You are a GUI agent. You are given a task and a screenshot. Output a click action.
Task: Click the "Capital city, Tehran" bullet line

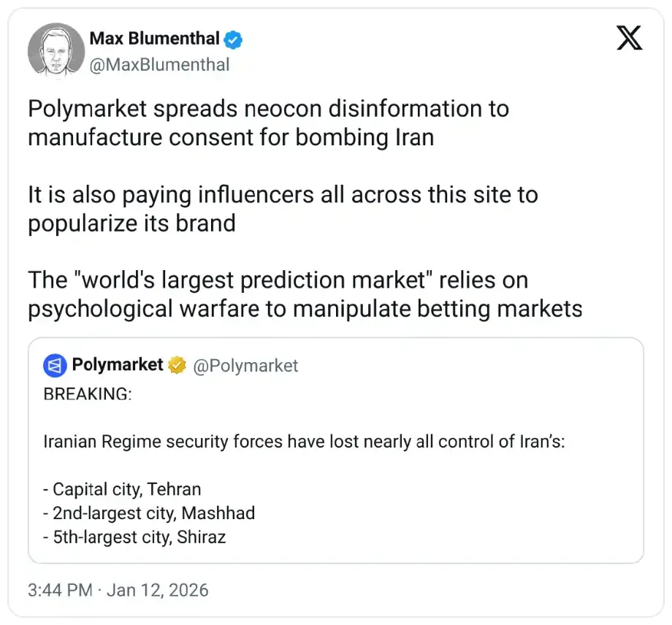[122, 489]
